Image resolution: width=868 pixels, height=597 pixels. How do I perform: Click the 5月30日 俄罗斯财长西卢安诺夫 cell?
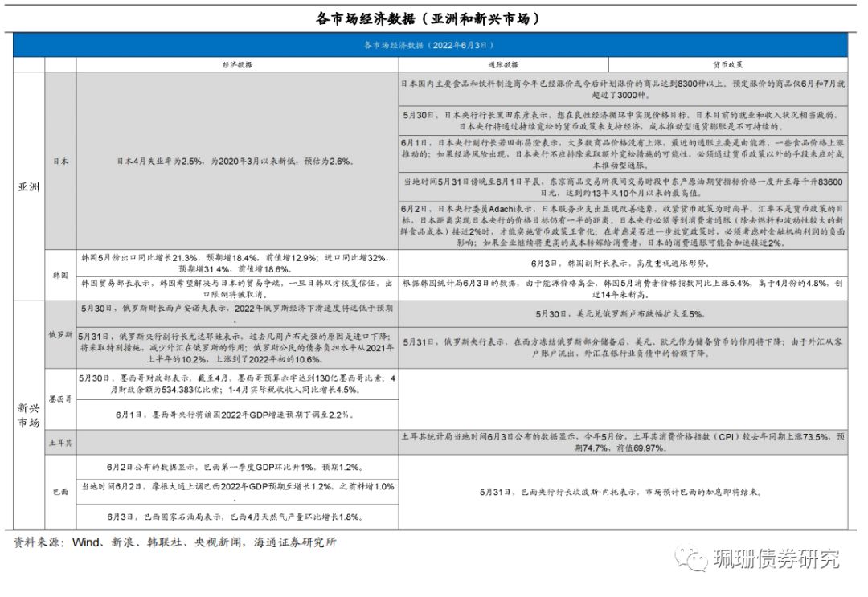(x=237, y=313)
